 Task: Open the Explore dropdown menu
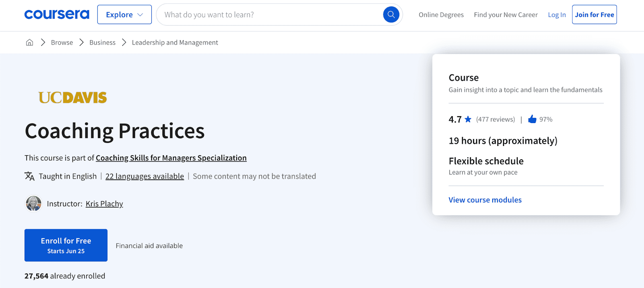pyautogui.click(x=124, y=14)
